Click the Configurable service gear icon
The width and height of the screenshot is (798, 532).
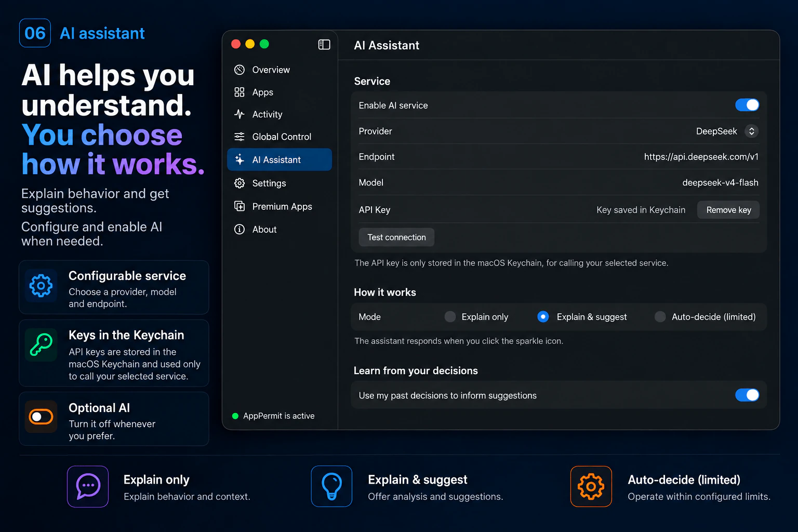pyautogui.click(x=41, y=285)
